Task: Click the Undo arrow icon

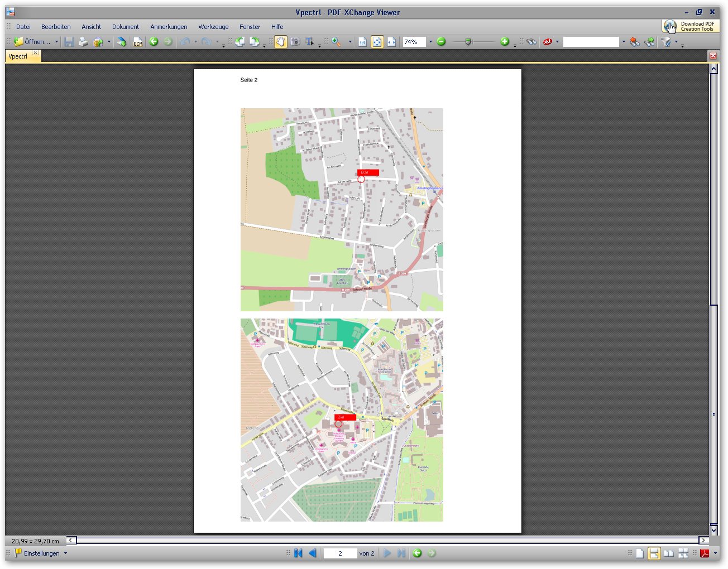Action: (185, 42)
